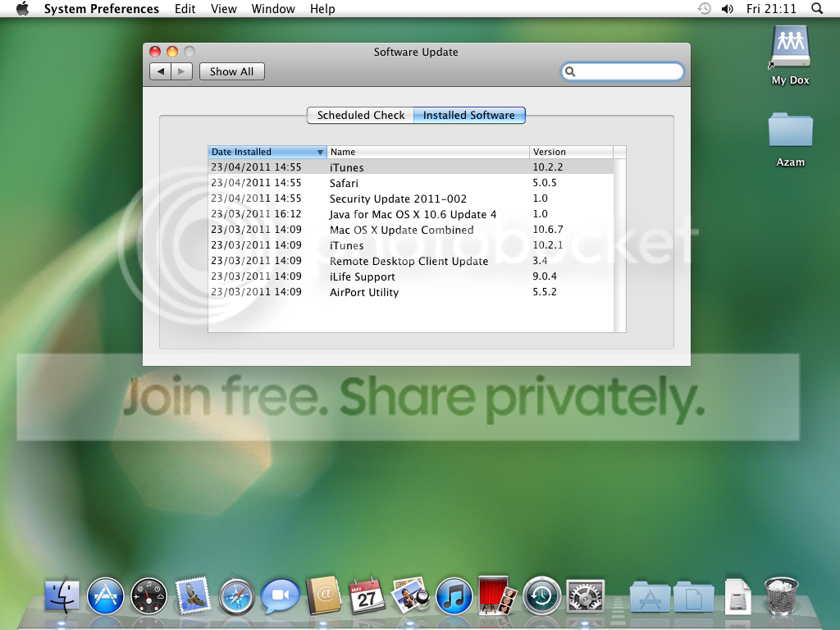Select the iLife Support row
The height and width of the screenshot is (630, 840).
click(411, 276)
